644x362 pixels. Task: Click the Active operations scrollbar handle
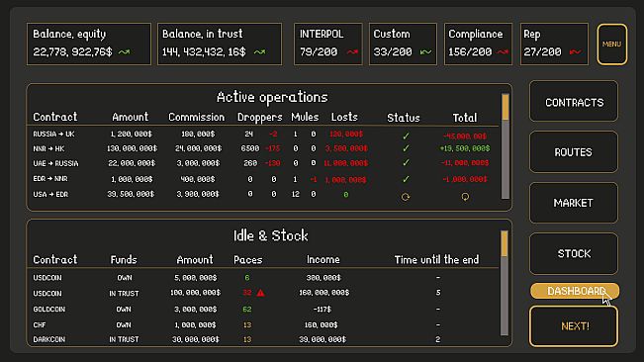click(506, 107)
